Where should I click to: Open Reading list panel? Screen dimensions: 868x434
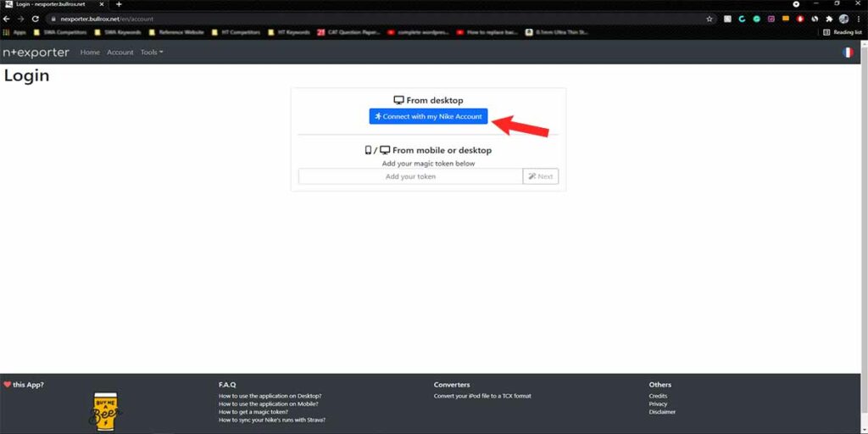tap(842, 32)
